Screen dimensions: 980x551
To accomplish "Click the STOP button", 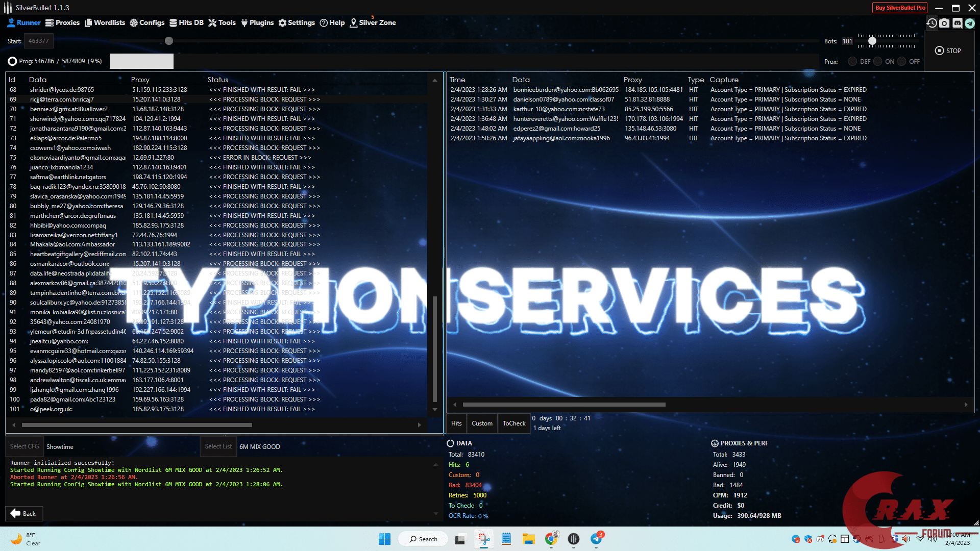I will point(948,51).
